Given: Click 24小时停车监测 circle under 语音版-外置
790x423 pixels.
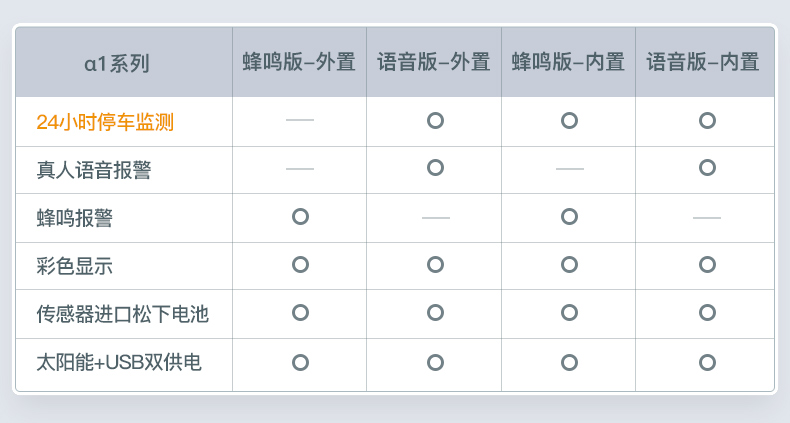Looking at the screenshot, I should point(435,120).
